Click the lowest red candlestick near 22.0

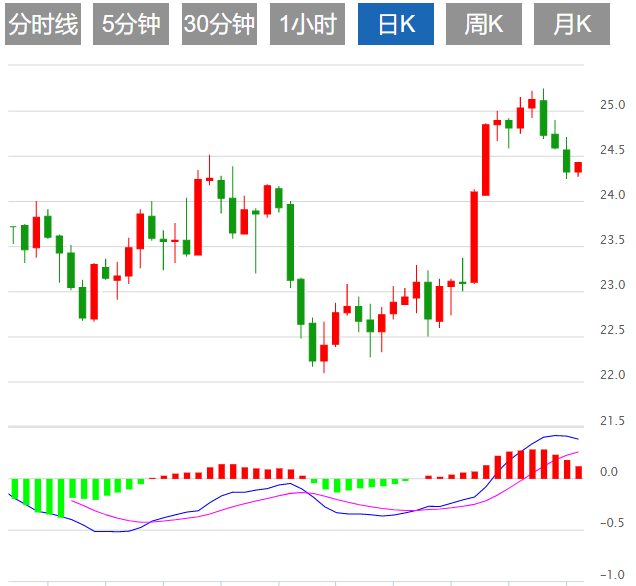pyautogui.click(x=324, y=352)
